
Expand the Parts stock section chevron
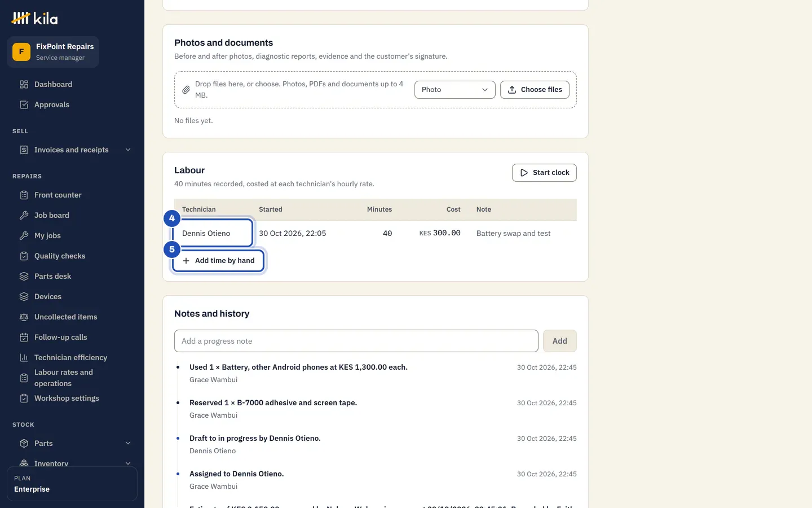(128, 443)
